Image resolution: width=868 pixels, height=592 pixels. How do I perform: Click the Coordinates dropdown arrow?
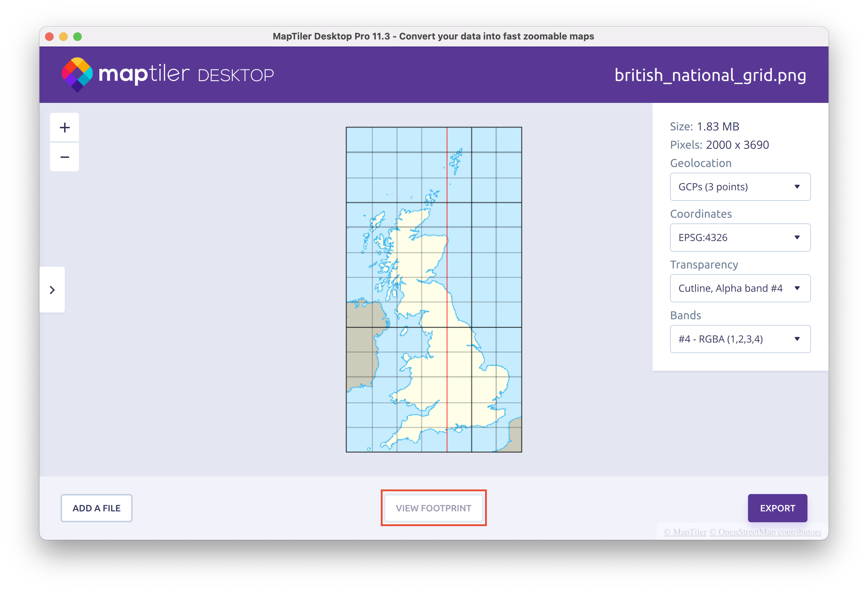[797, 238]
